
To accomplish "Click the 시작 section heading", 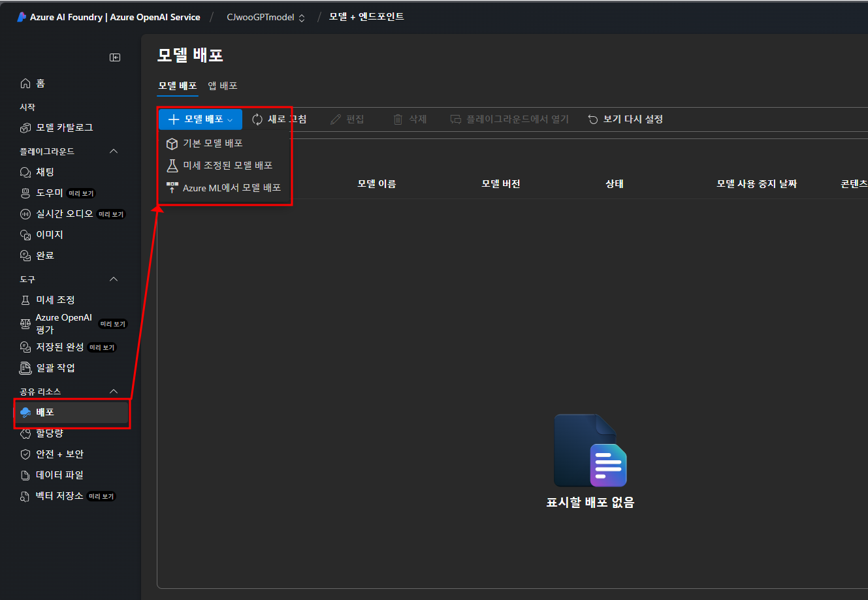I will coord(27,107).
